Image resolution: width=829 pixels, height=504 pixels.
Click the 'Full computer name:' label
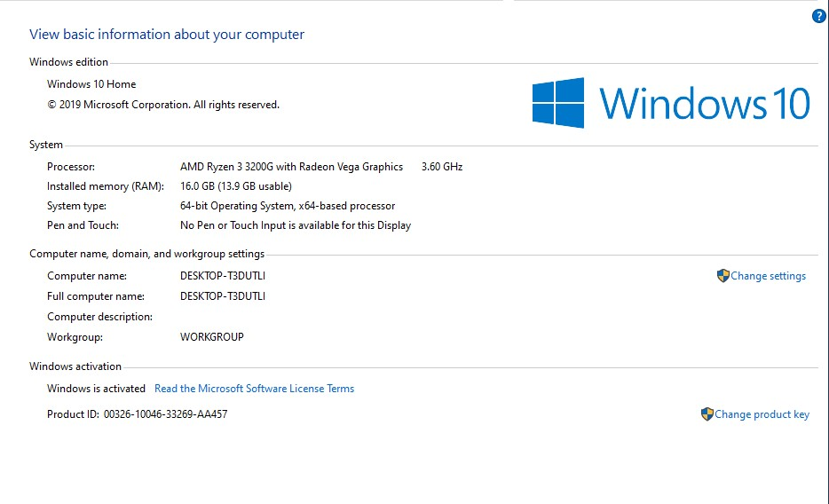pos(96,296)
